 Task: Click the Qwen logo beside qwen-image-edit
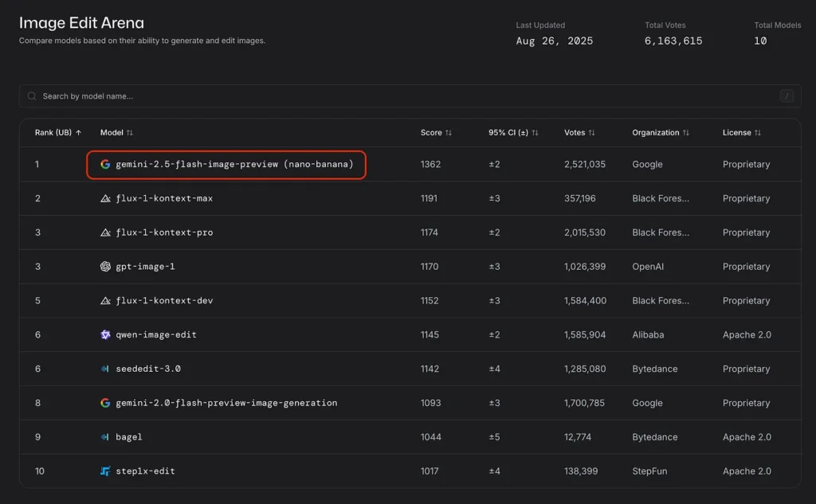(105, 334)
